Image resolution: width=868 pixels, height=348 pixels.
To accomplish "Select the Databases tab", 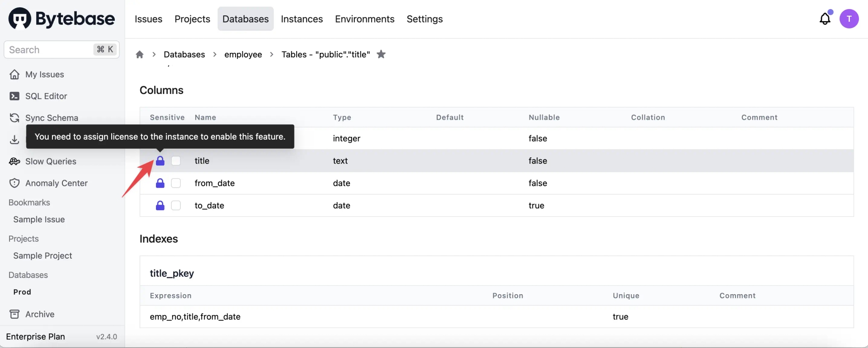I will [x=245, y=19].
